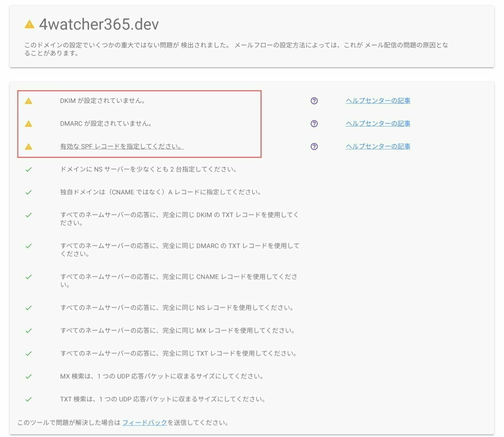Click the warning icon for DKIM row
Screen dimensions: 504x437
click(29, 101)
